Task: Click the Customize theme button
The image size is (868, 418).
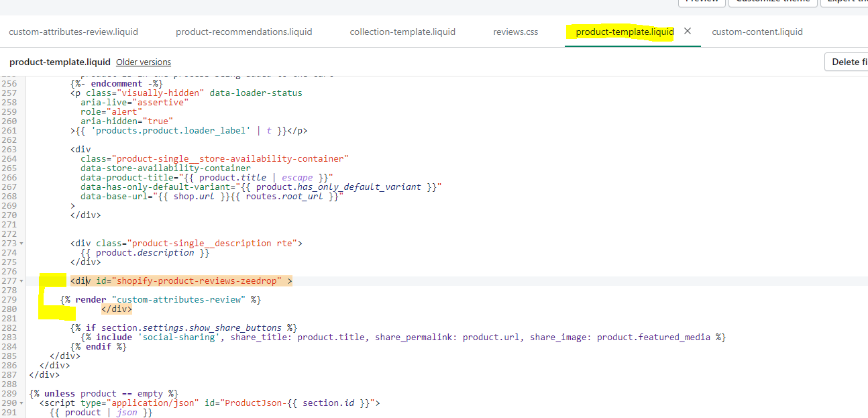Action: pos(773,2)
